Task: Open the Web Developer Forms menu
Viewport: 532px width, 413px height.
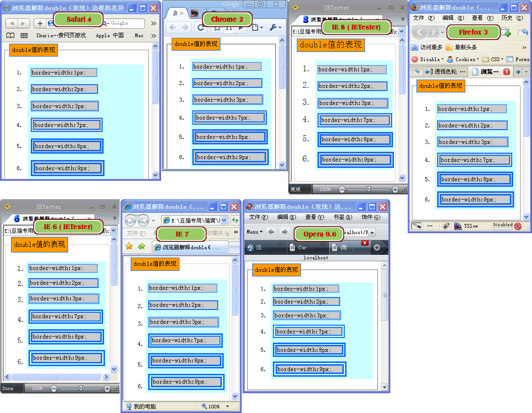Action: tap(518, 59)
